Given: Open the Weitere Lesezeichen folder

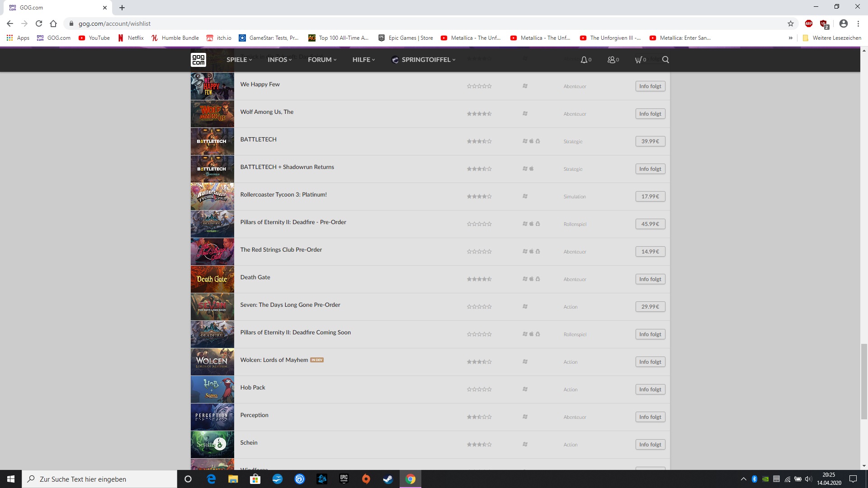Looking at the screenshot, I should click(832, 38).
